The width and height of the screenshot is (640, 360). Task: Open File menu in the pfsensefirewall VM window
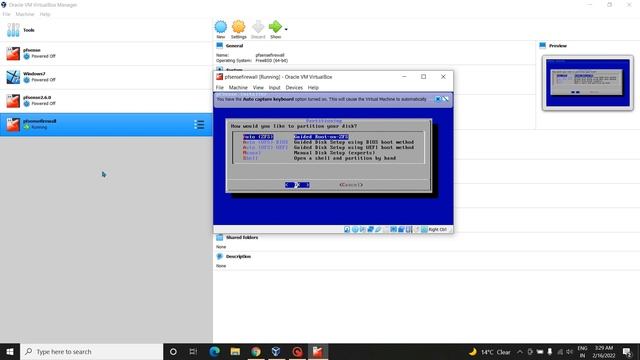[220, 88]
